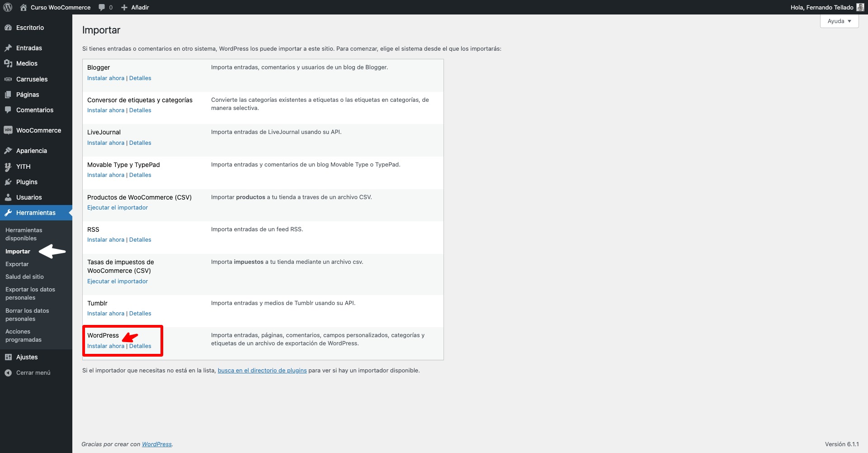Open the WooCommerce menu item
868x453 pixels.
click(x=36, y=130)
